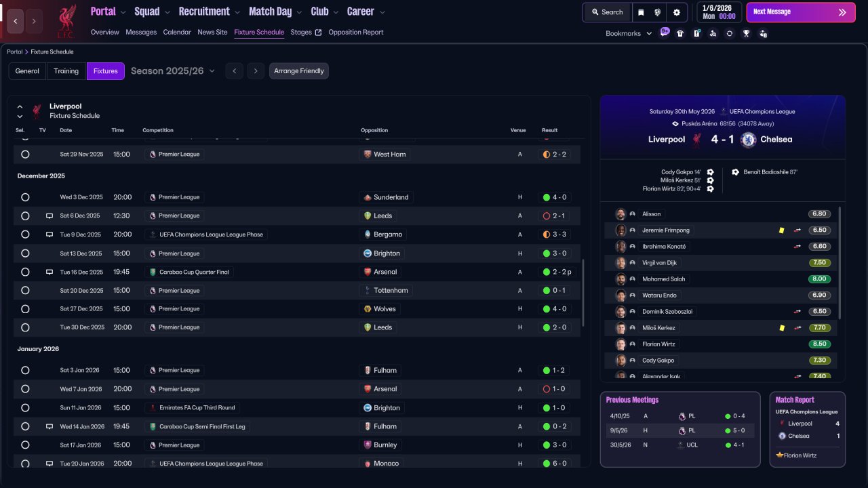Viewport: 868px width, 488px height.
Task: Click the clipboard icon next to the shirt icon
Action: [x=696, y=33]
